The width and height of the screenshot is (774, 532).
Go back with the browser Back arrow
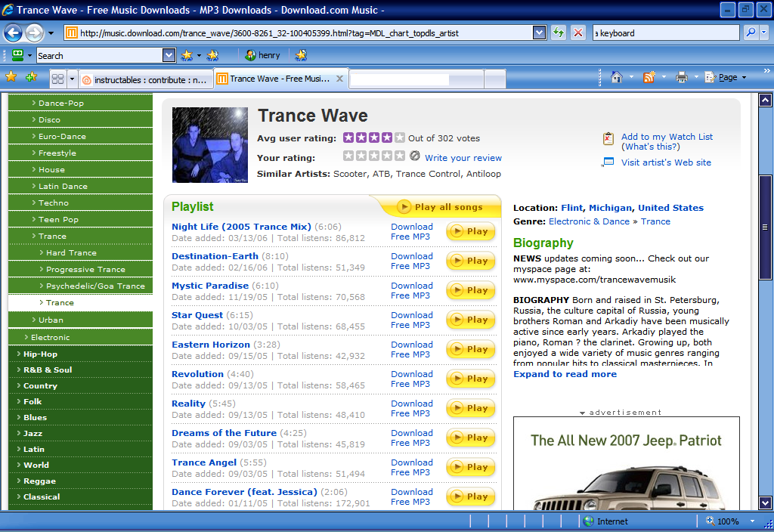(14, 33)
